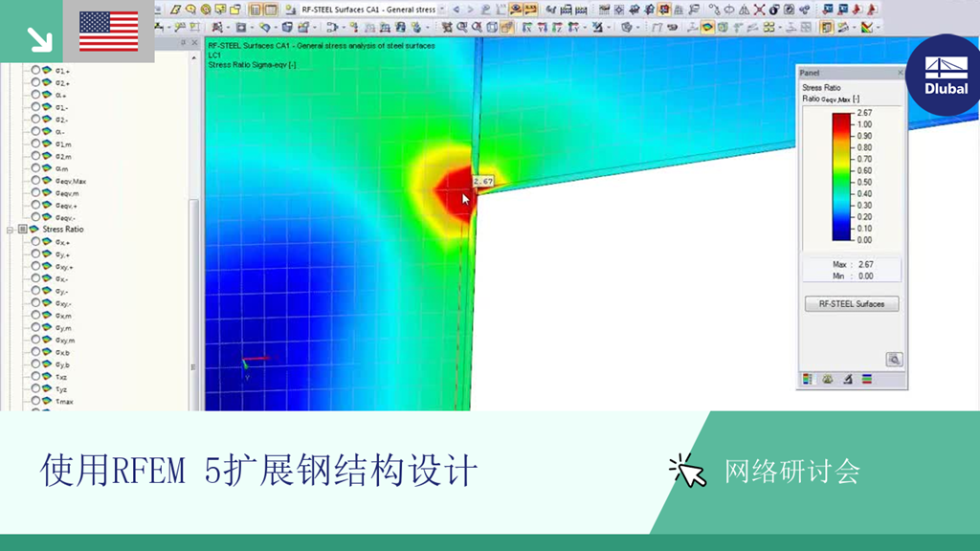
Task: Close the navigator side panel
Action: pos(194,42)
